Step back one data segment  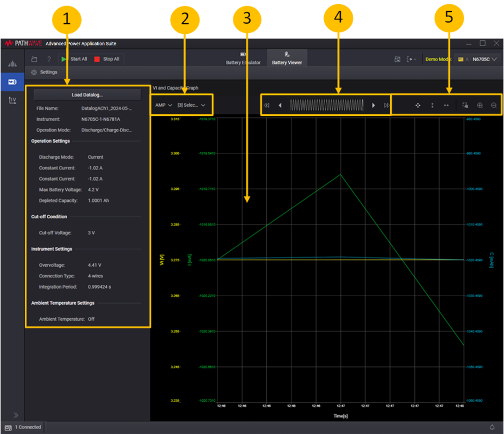[x=280, y=105]
